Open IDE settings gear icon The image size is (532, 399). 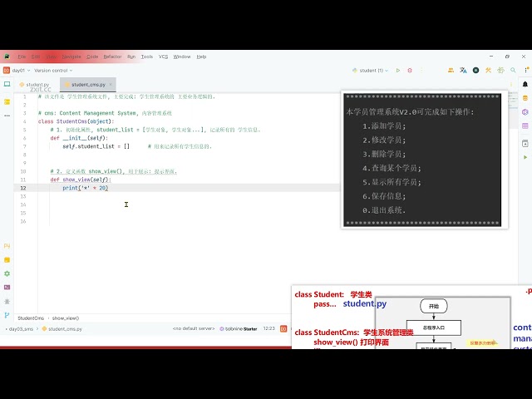click(x=500, y=70)
